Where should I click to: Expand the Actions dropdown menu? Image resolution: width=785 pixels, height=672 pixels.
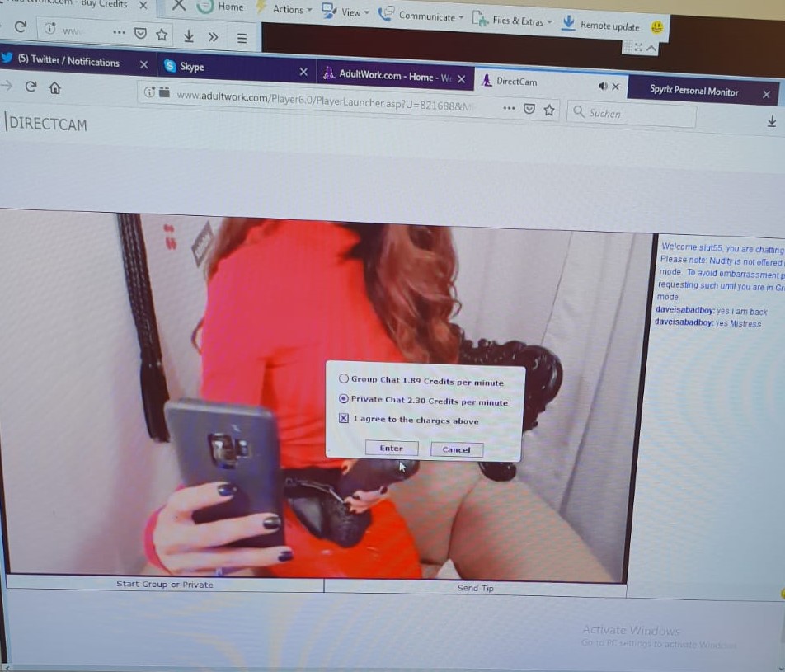click(x=292, y=9)
